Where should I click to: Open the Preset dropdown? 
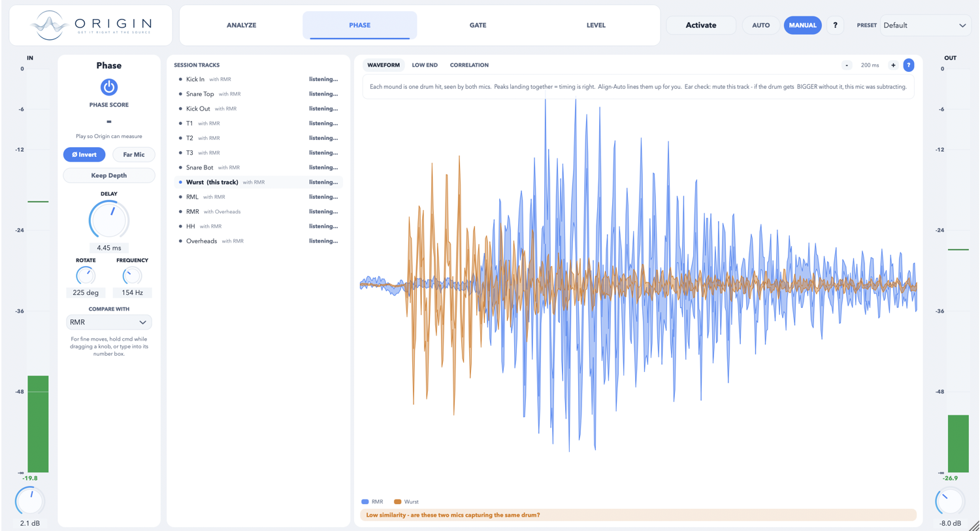point(925,26)
